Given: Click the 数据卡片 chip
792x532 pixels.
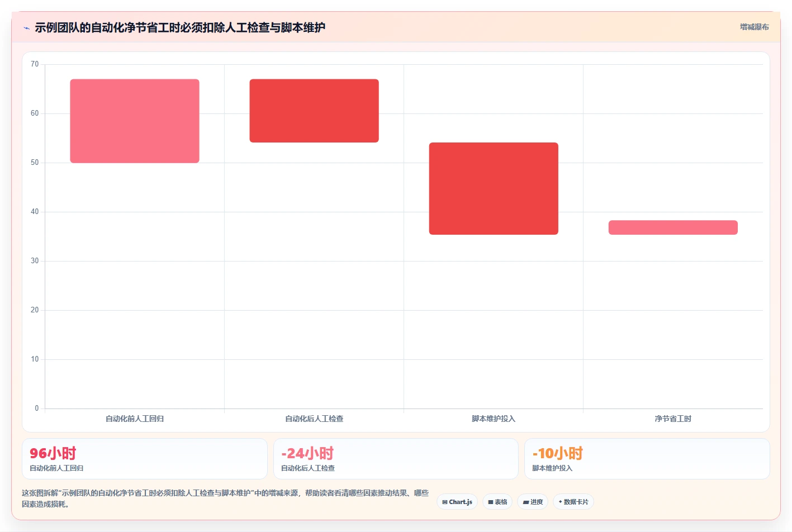Looking at the screenshot, I should (x=573, y=502).
